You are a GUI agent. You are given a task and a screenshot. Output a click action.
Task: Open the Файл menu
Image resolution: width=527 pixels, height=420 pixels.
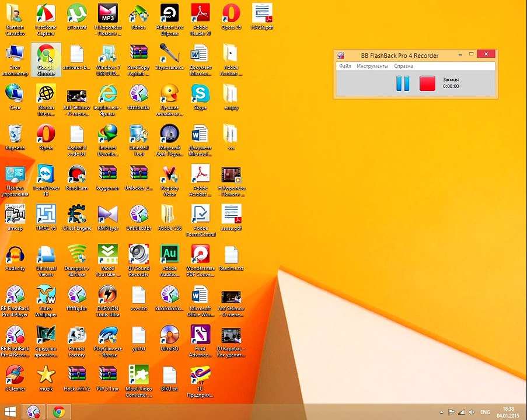[345, 66]
